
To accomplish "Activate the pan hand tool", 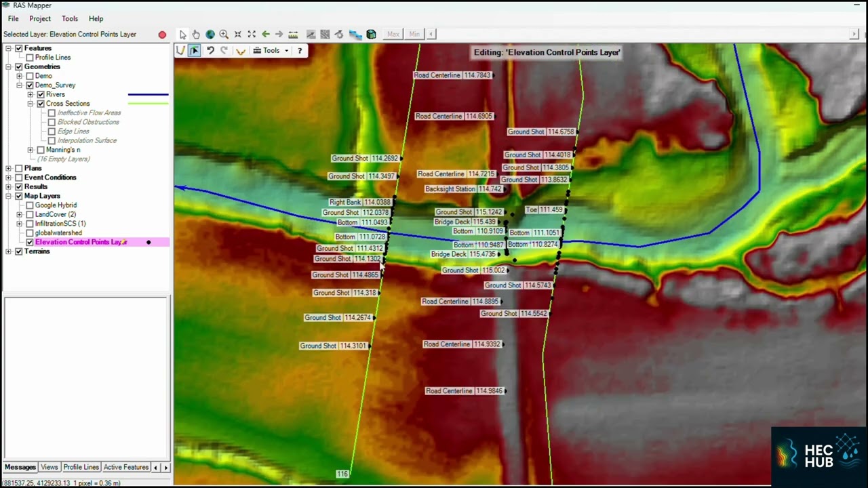I will (x=196, y=34).
